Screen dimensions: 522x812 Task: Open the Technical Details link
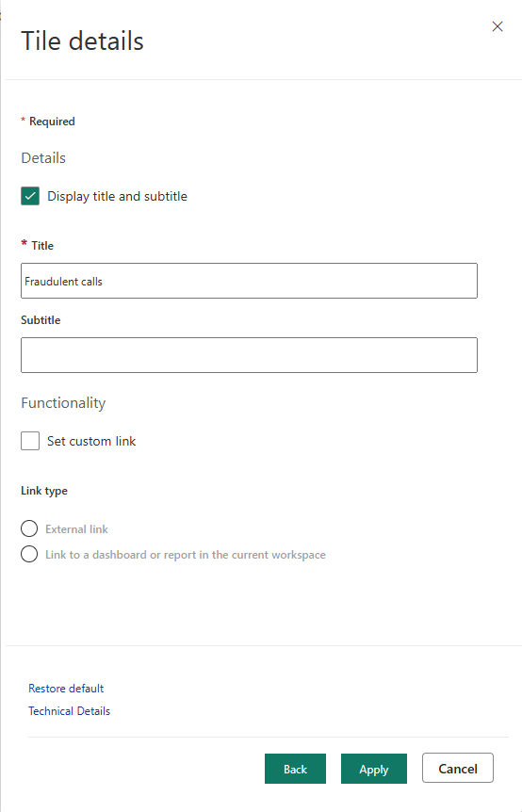69,711
